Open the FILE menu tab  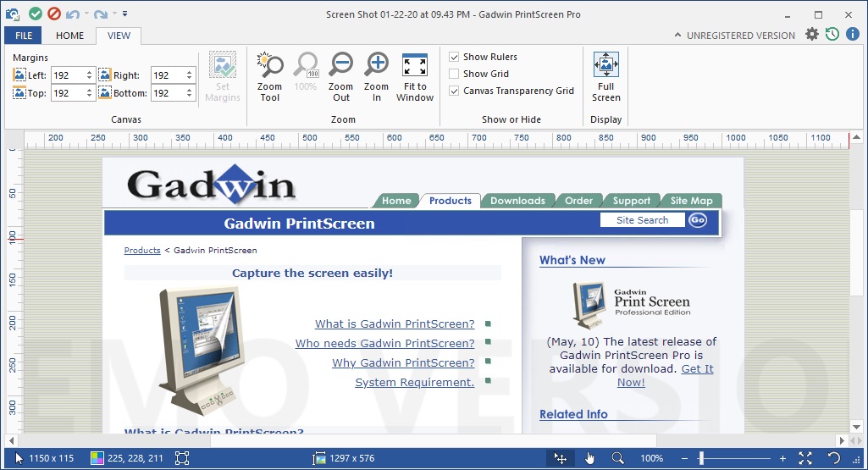tap(23, 36)
